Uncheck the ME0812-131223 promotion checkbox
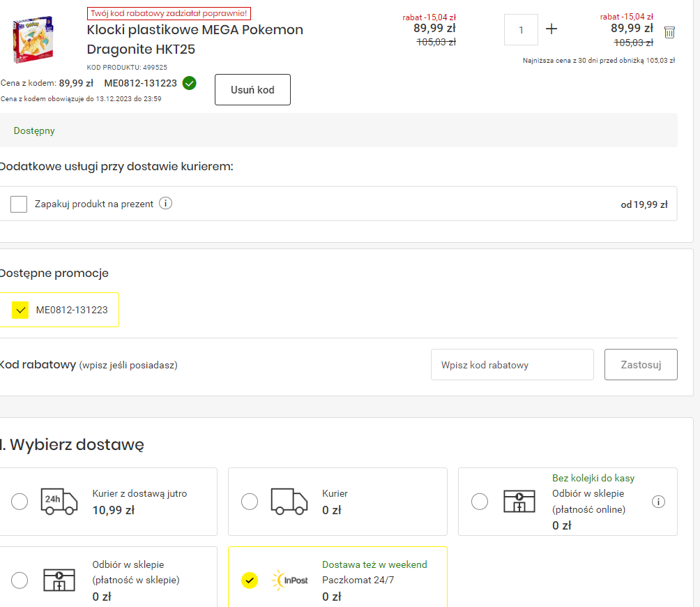 click(x=20, y=310)
